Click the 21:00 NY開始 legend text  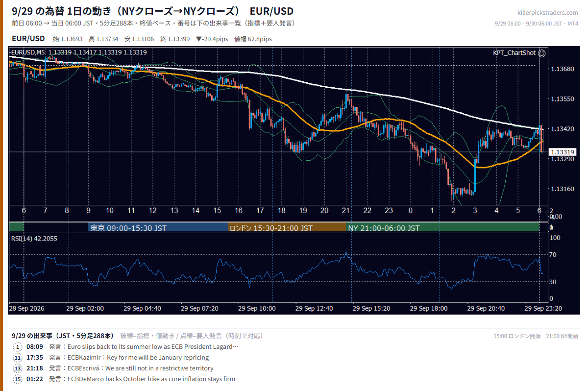(562, 336)
